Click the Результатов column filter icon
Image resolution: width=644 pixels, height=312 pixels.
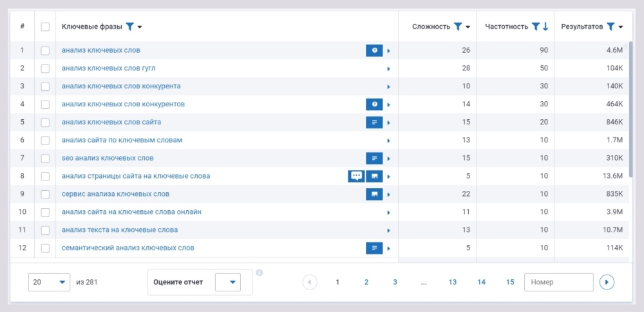(x=611, y=26)
